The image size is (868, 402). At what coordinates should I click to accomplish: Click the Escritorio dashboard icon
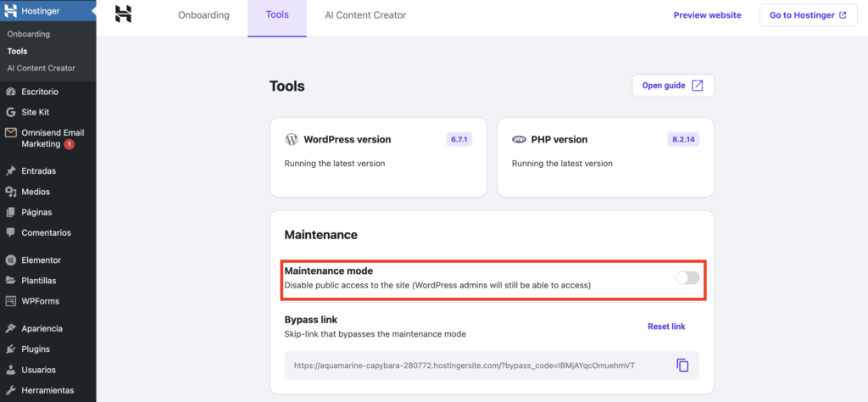[11, 92]
